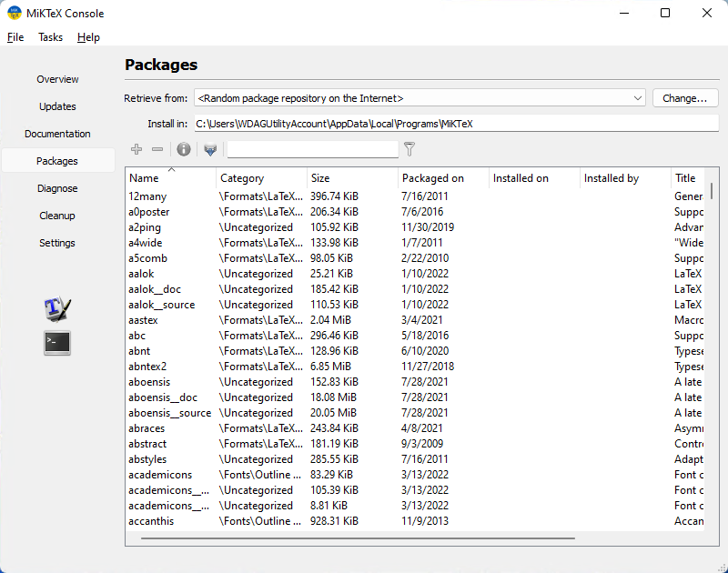Open package information via the info icon
This screenshot has height=573, width=728.
[183, 149]
